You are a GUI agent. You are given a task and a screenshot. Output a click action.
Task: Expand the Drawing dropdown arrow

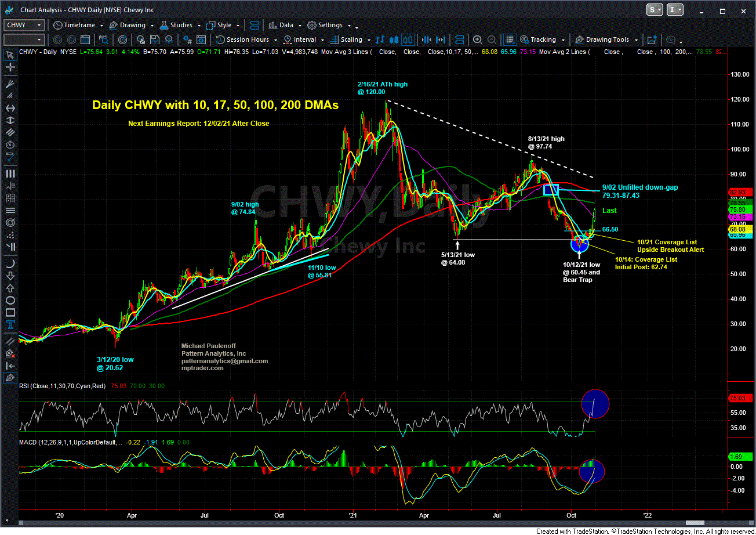click(x=151, y=26)
